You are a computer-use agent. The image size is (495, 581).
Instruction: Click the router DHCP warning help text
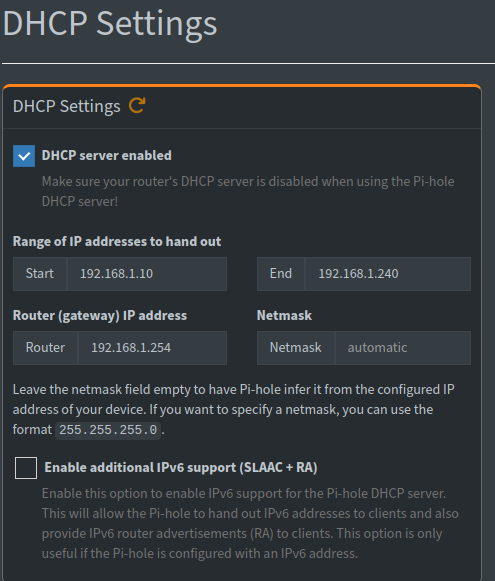click(248, 192)
